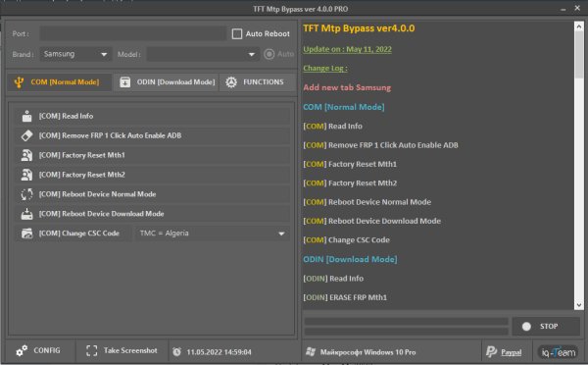
Task: Click the log scroll up arrow
Action: (x=578, y=26)
